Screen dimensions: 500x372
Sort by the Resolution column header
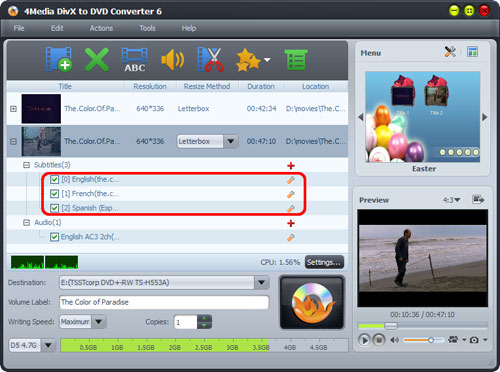coord(150,86)
